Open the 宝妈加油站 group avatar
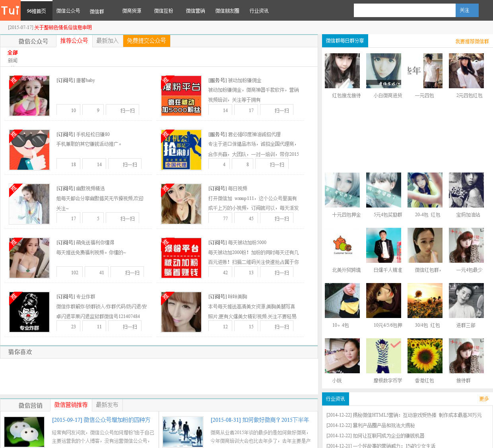 (466, 190)
